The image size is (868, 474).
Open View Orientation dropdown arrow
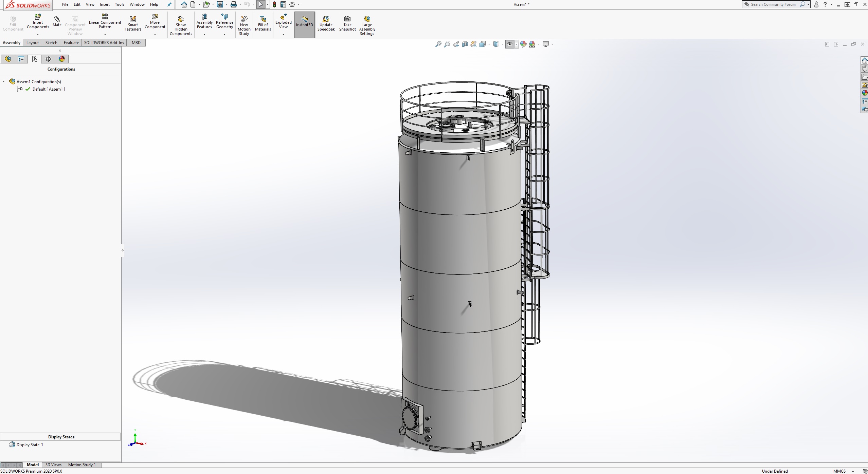point(489,44)
